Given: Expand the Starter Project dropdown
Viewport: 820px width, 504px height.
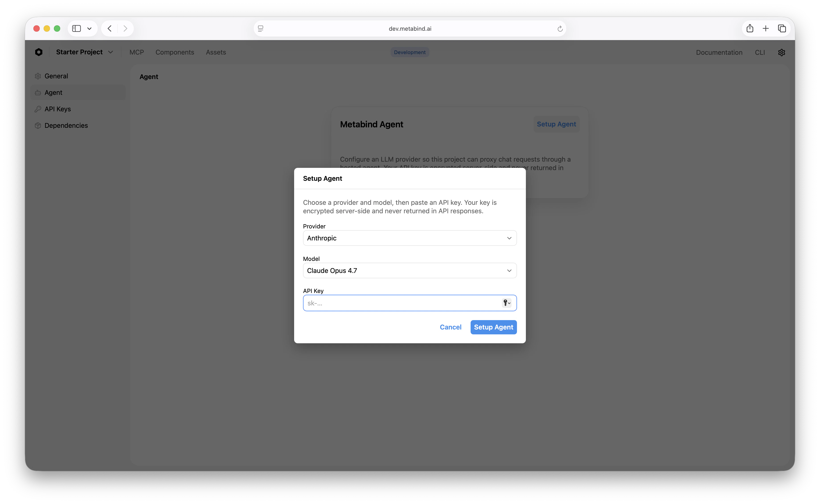Looking at the screenshot, I should pyautogui.click(x=84, y=52).
